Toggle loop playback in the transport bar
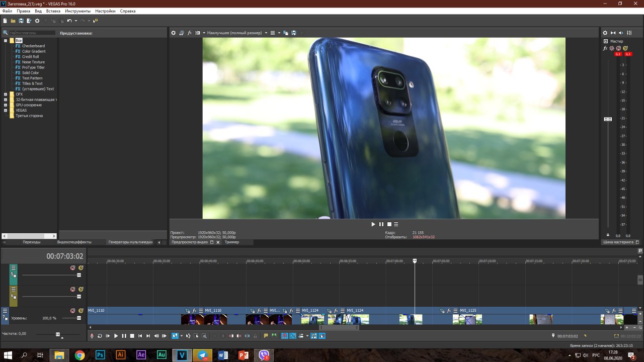Viewport: 644px width, 362px height. coord(100,336)
